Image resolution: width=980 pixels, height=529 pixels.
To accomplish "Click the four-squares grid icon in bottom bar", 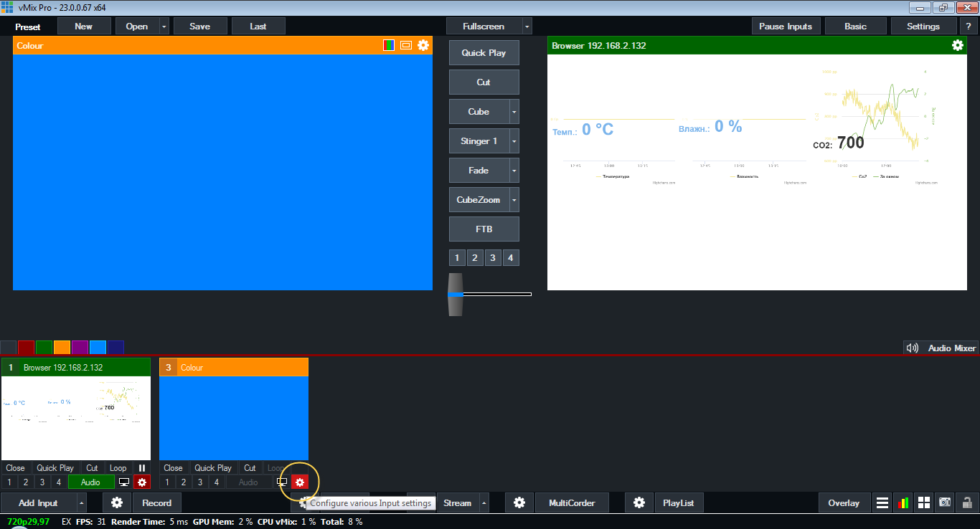I will [x=924, y=502].
